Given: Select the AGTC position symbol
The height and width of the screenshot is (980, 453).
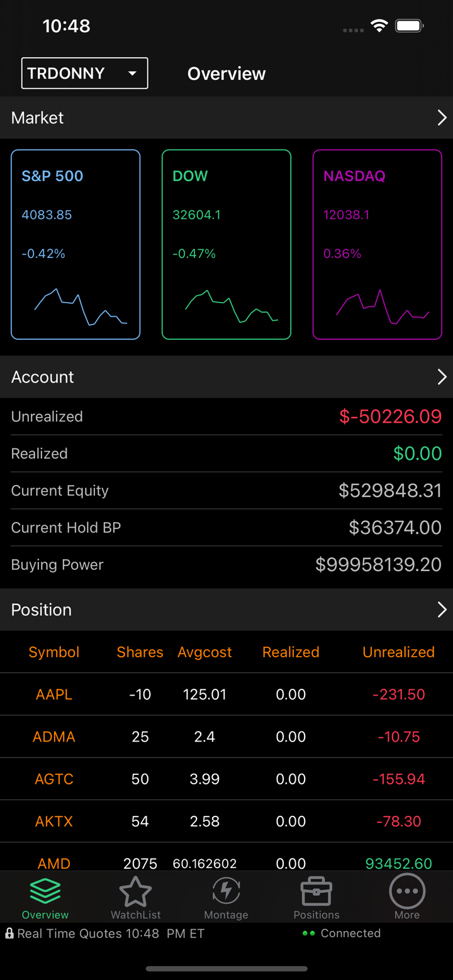Looking at the screenshot, I should (x=54, y=779).
